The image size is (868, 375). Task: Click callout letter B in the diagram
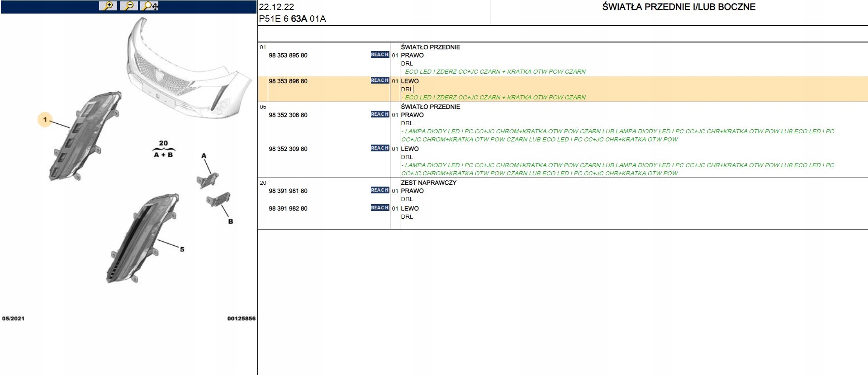point(231,221)
